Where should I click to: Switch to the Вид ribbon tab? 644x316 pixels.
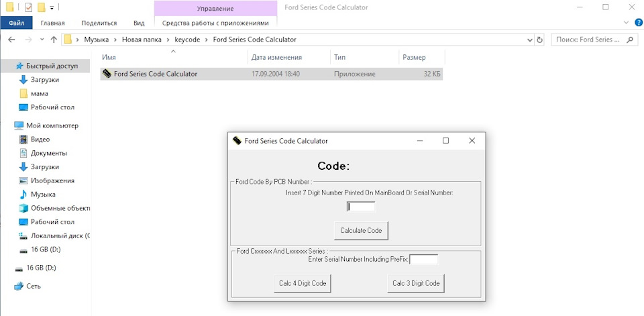tap(140, 23)
